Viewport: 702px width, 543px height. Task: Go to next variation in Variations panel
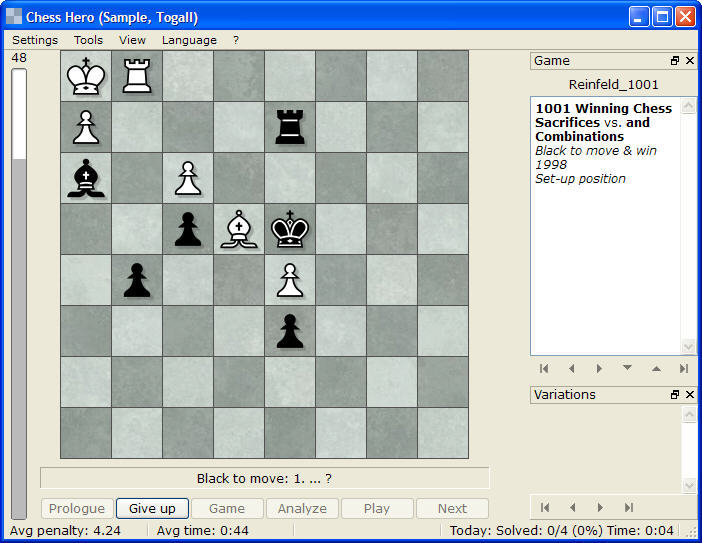(x=600, y=507)
